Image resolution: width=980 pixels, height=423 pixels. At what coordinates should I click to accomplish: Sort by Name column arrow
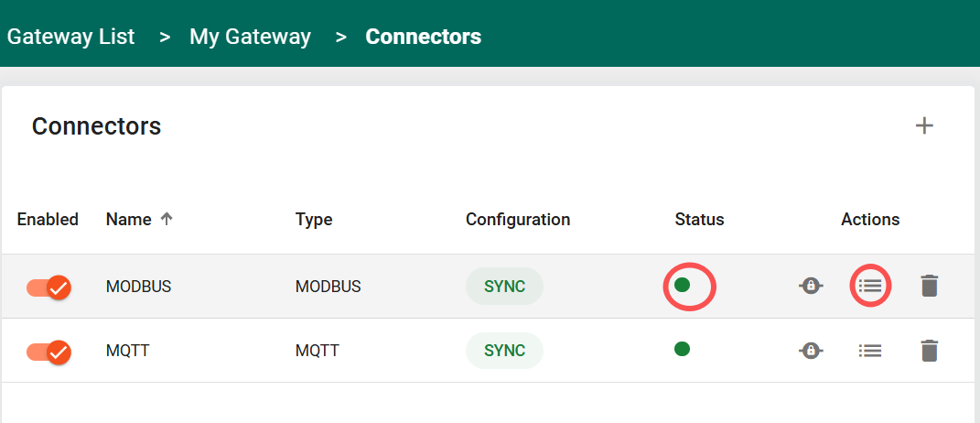point(167,219)
